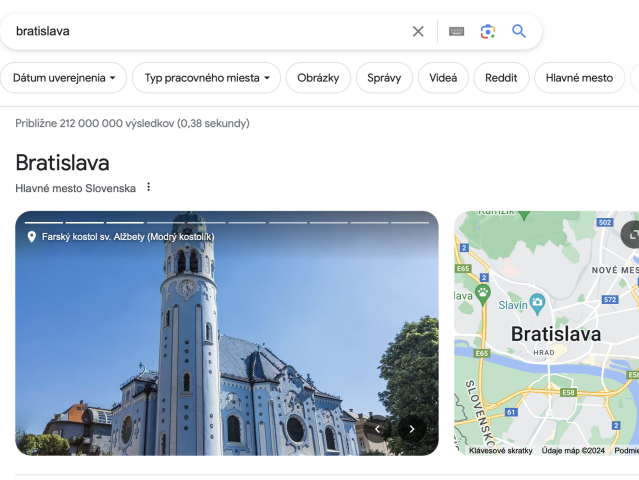Image resolution: width=639 pixels, height=480 pixels.
Task: Search by image with the Lens icon
Action: [x=488, y=31]
